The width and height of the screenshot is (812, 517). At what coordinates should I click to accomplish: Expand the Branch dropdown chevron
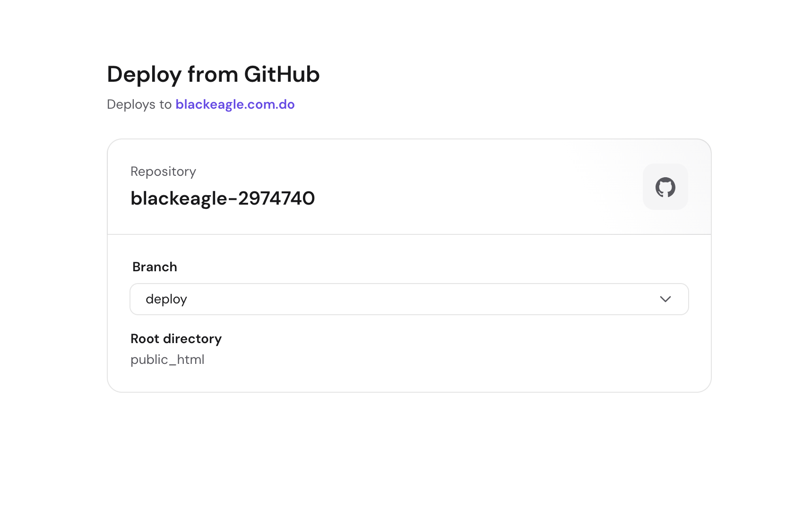point(665,299)
